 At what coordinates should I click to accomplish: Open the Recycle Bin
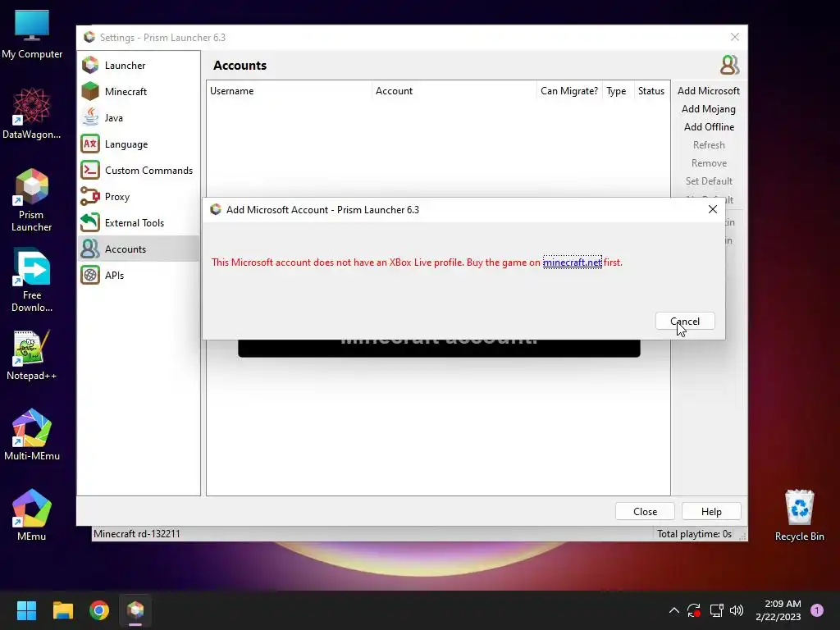799,515
